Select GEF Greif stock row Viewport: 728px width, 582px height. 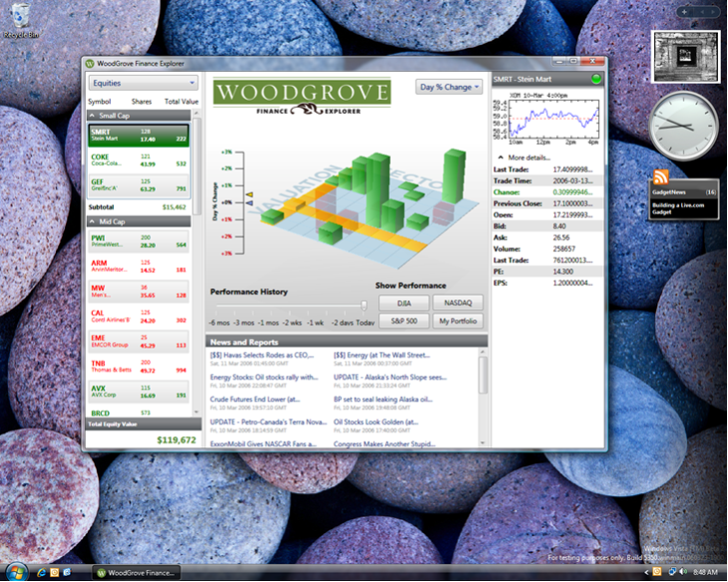(139, 185)
